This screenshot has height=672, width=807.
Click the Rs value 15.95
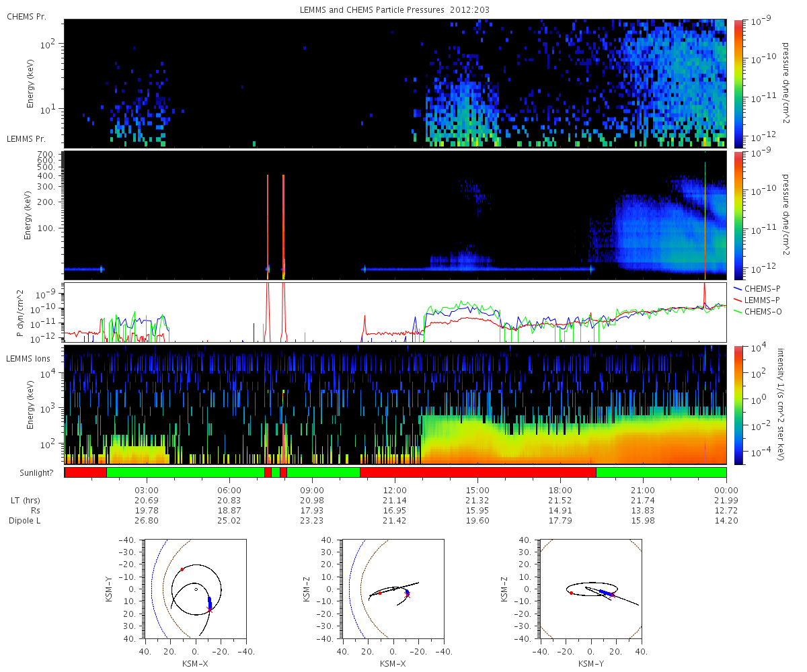coord(477,511)
